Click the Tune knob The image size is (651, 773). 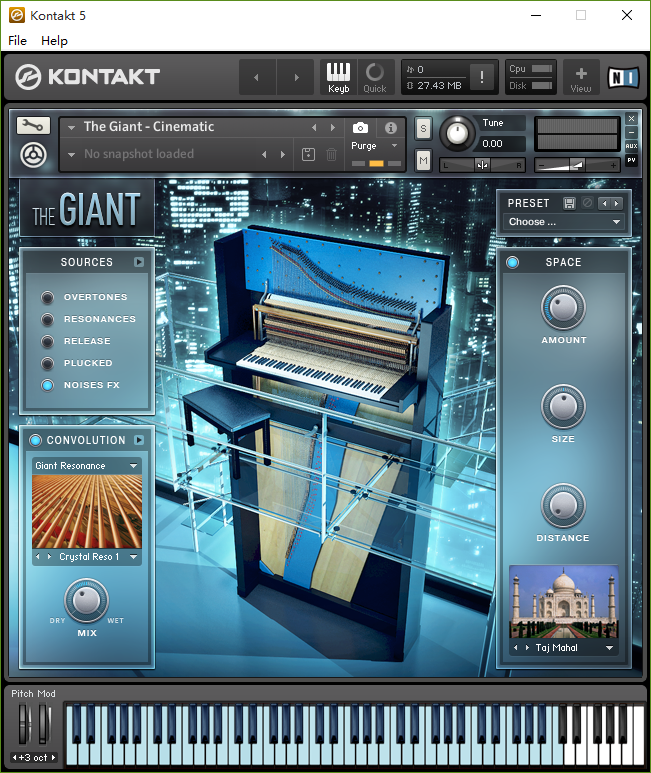click(x=457, y=133)
